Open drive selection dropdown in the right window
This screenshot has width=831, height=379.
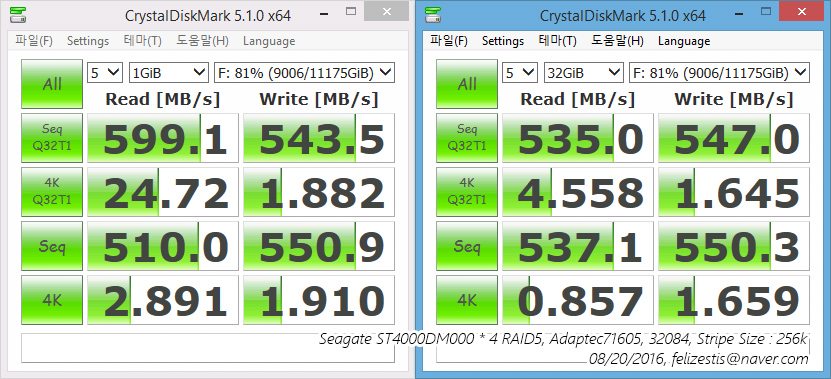click(719, 73)
